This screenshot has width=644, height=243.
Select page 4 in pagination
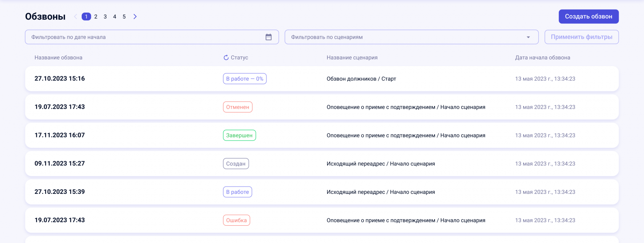pyautogui.click(x=115, y=17)
